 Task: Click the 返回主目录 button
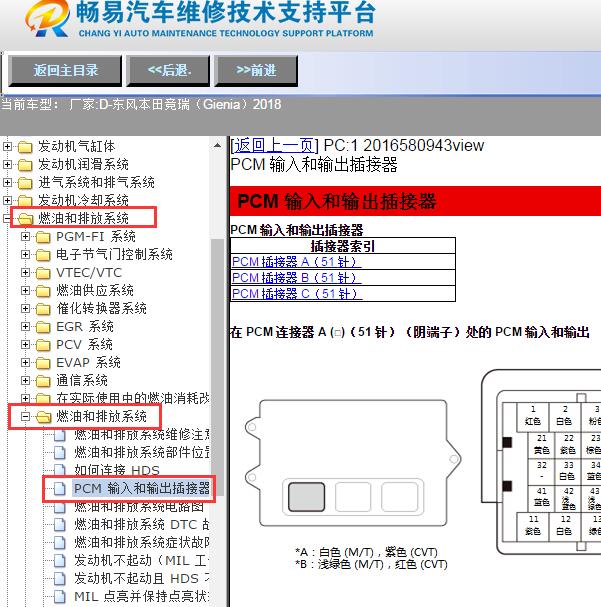pyautogui.click(x=65, y=71)
